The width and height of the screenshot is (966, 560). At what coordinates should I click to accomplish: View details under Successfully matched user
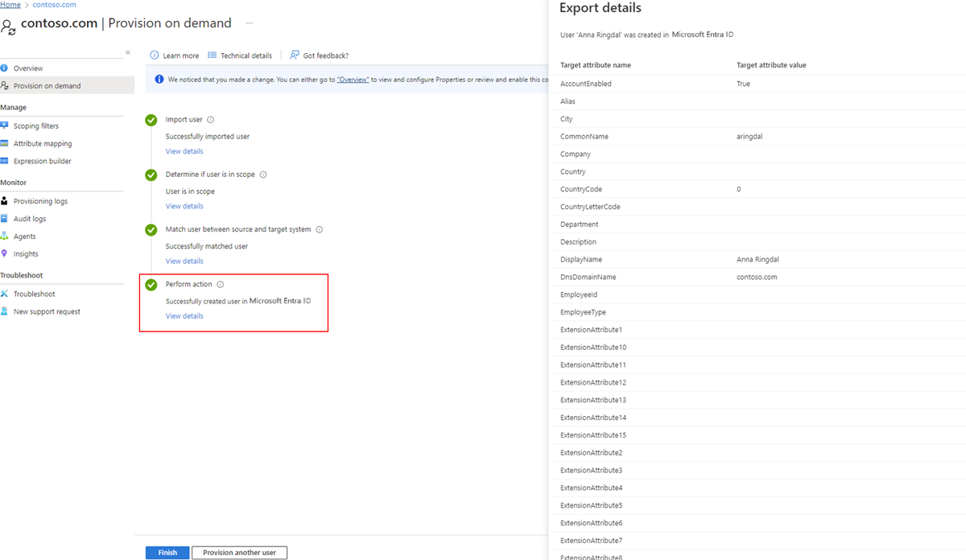(184, 261)
